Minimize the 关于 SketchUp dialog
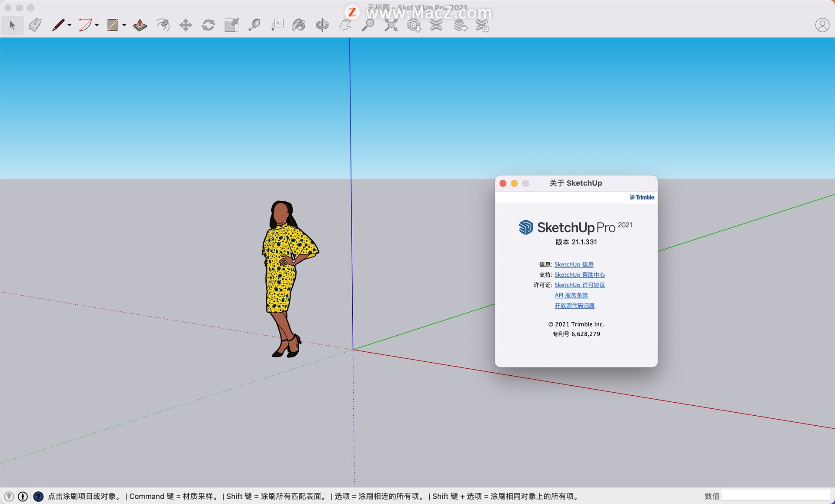The height and width of the screenshot is (504, 835). [514, 184]
